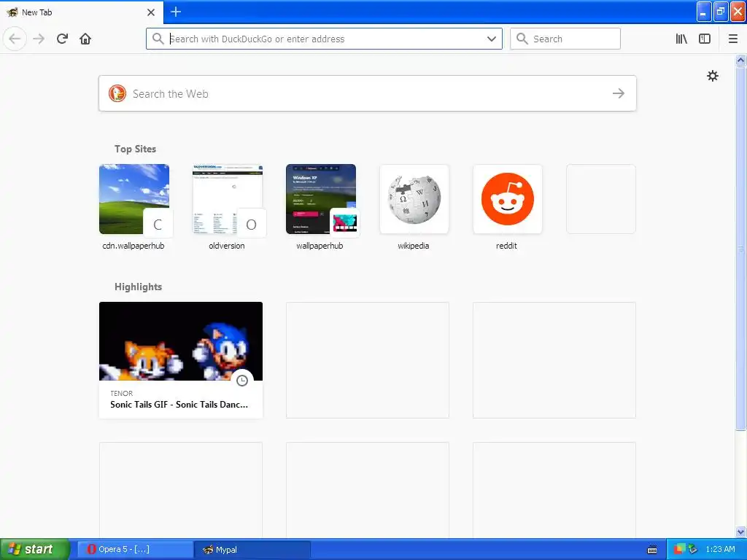Open the hamburger application menu
Image resolution: width=747 pixels, height=560 pixels.
(732, 39)
